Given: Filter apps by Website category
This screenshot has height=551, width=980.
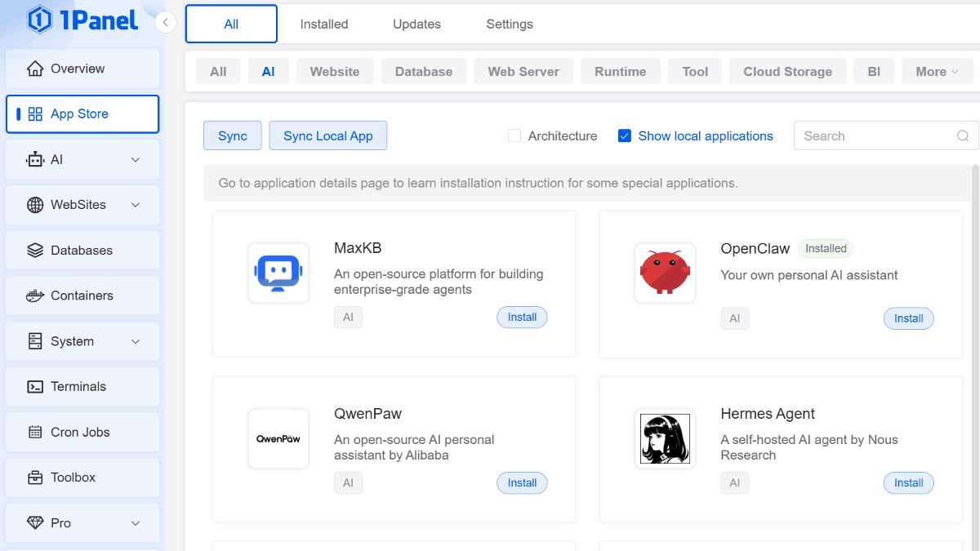Looking at the screenshot, I should (335, 72).
